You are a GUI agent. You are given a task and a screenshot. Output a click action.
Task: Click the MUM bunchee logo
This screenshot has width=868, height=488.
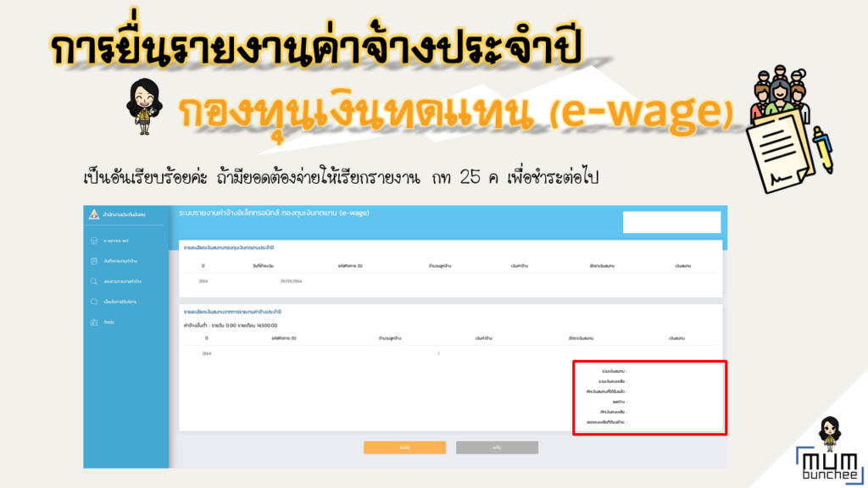827,463
